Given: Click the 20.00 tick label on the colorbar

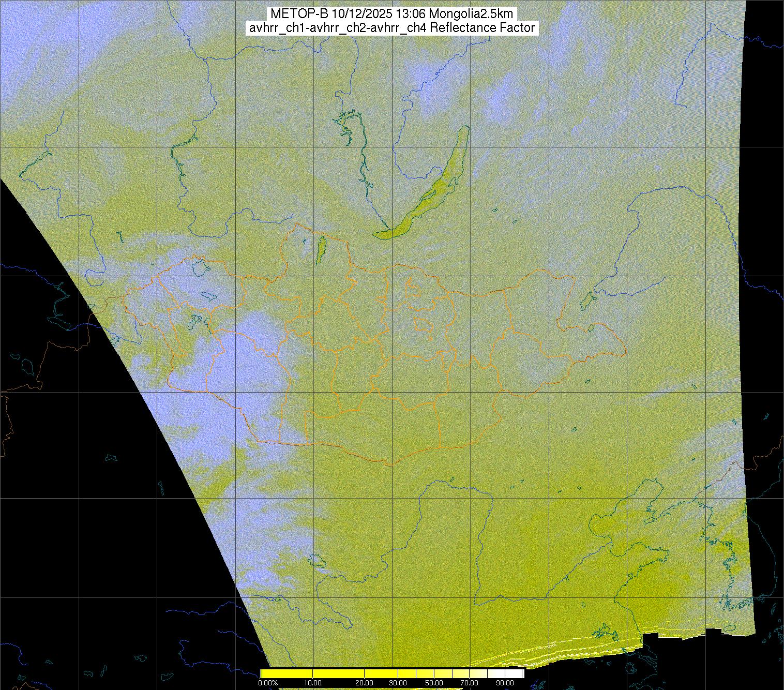Looking at the screenshot, I should 365,683.
